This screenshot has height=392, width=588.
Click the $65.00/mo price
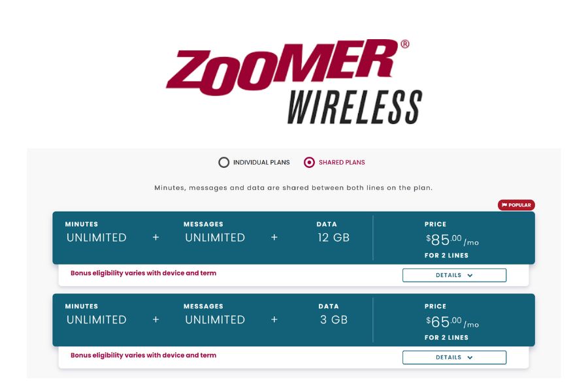453,322
